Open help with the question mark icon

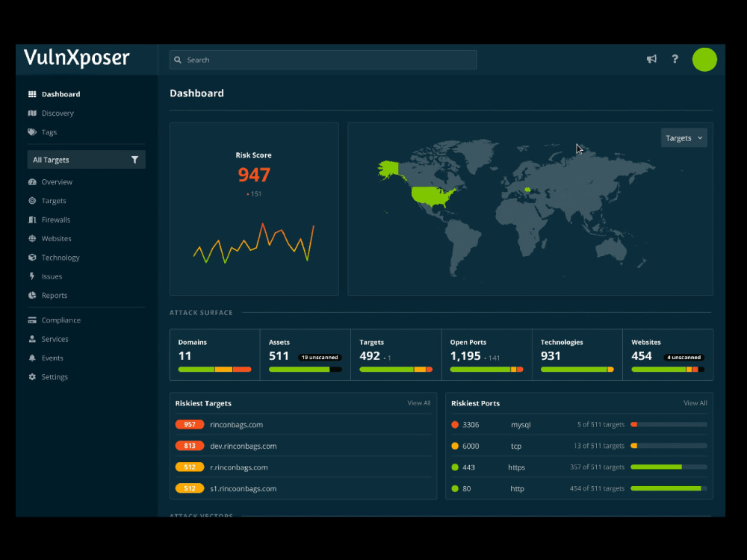(675, 59)
